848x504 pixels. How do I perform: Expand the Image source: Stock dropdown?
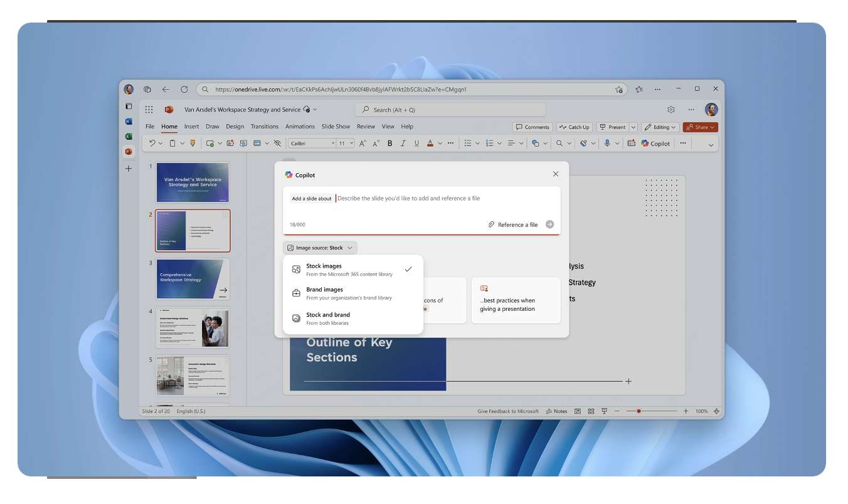320,248
